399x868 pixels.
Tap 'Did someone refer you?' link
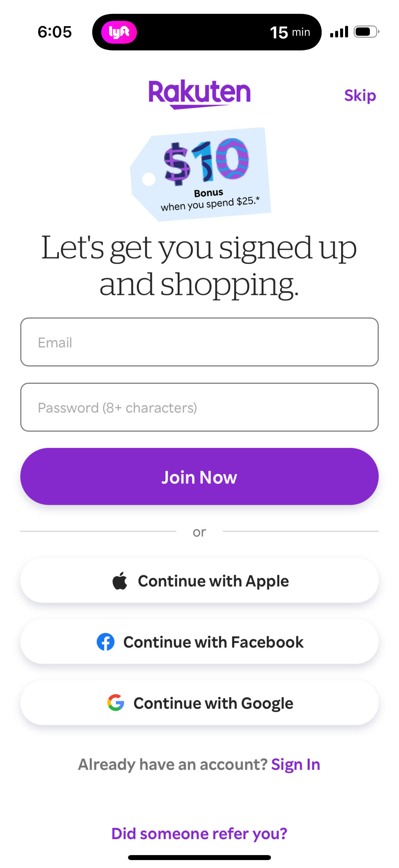click(x=199, y=834)
